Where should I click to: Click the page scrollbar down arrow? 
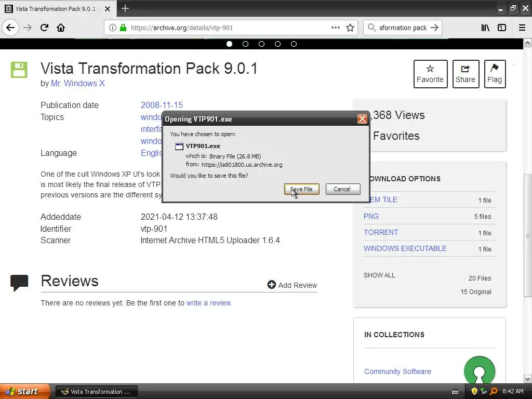(x=528, y=379)
